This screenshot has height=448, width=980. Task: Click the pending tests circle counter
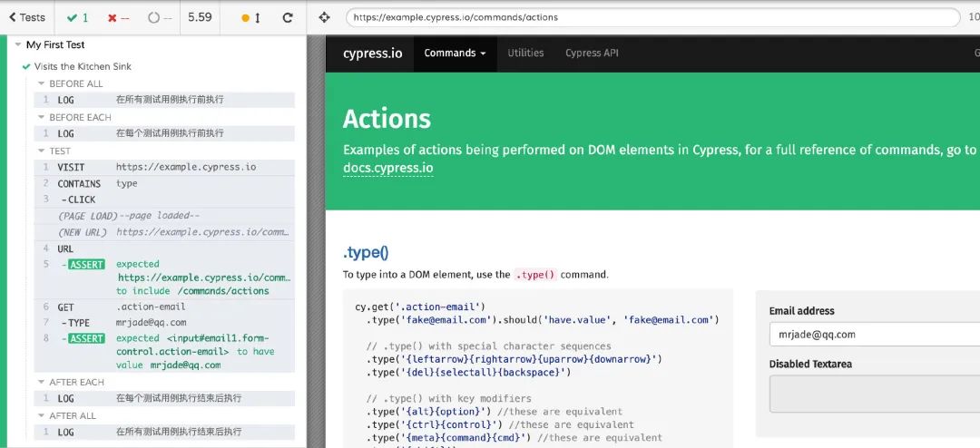(160, 17)
